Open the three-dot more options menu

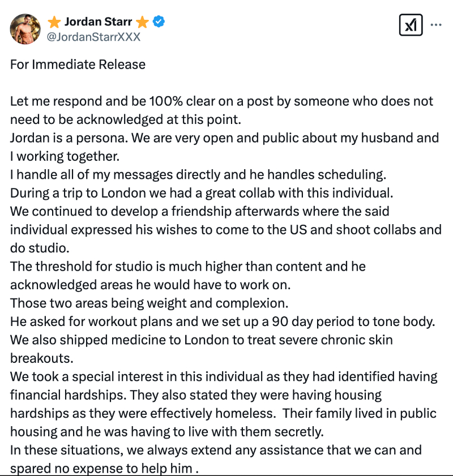point(437,25)
